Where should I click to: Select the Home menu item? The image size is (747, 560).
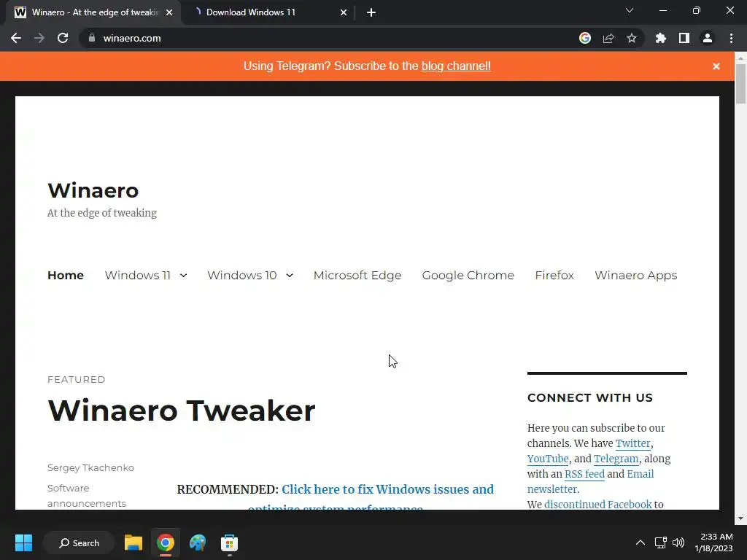click(66, 275)
